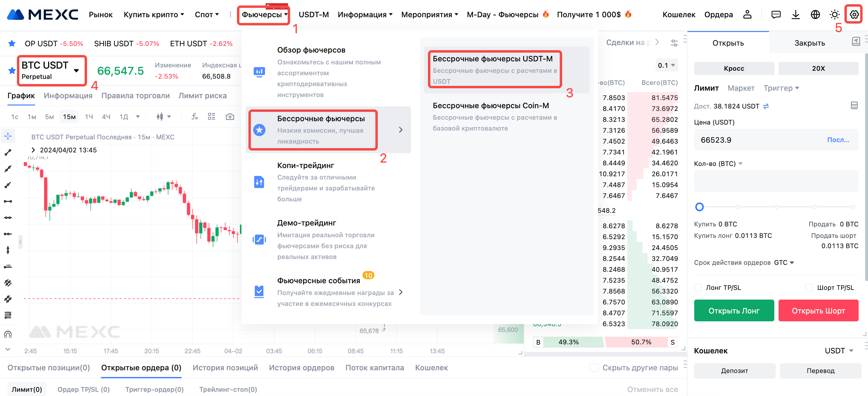The height and width of the screenshot is (396, 868).
Task: Open Демо-трейдинг menu entry
Action: [x=329, y=240]
